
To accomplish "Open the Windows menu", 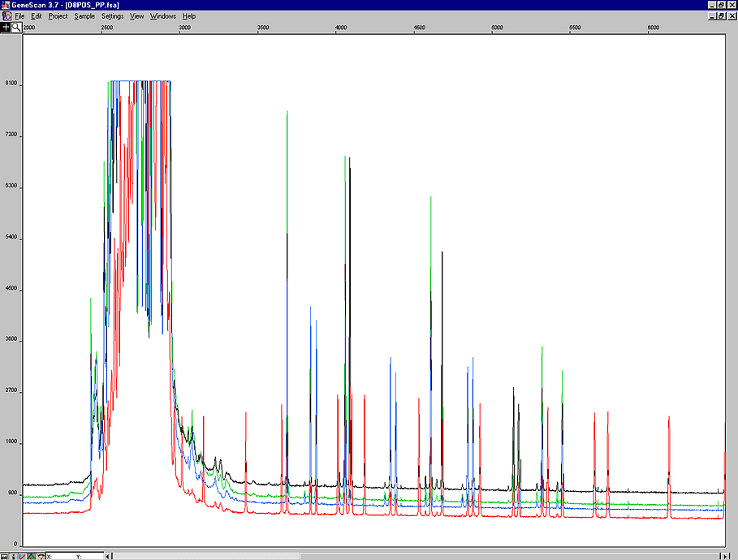I will (x=163, y=16).
